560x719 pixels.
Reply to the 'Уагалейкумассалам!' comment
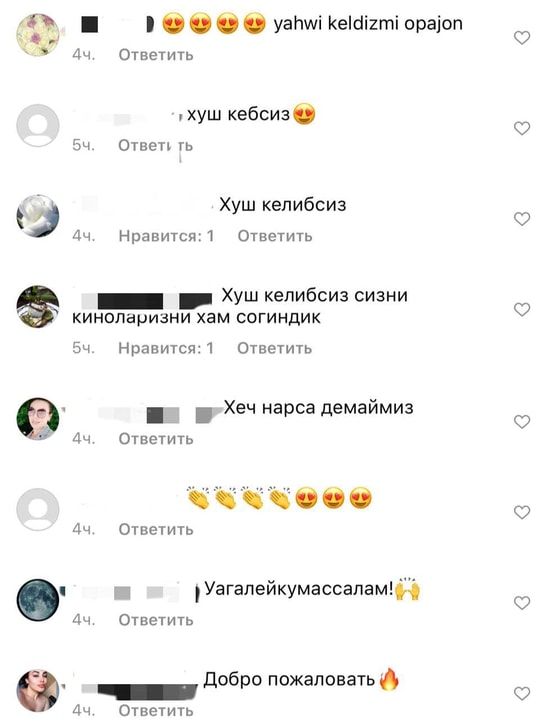[156, 620]
